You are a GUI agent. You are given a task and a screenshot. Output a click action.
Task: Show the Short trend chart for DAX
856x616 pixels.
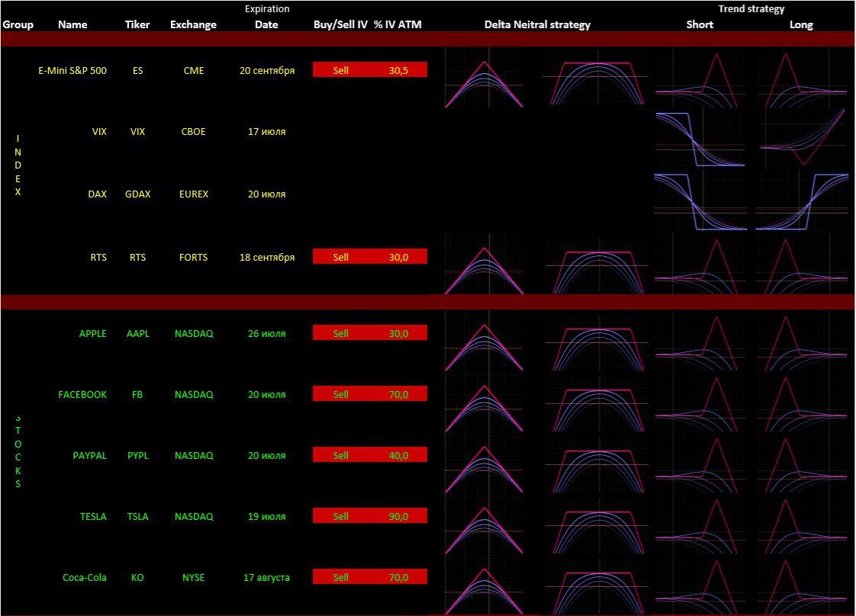pyautogui.click(x=700, y=201)
